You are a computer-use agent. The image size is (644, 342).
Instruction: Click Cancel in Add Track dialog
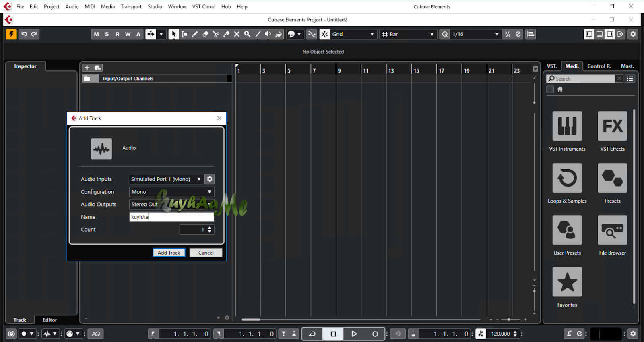[x=206, y=253]
